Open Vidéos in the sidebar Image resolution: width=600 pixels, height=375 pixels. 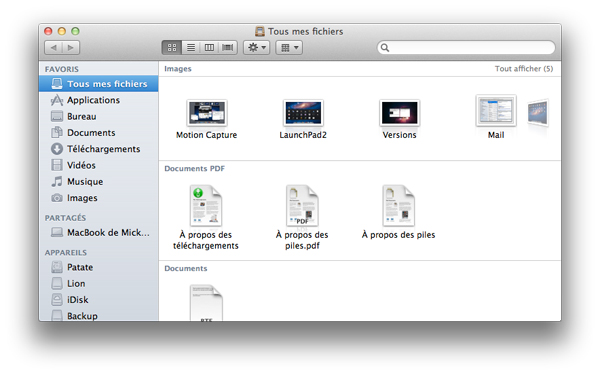click(99, 165)
